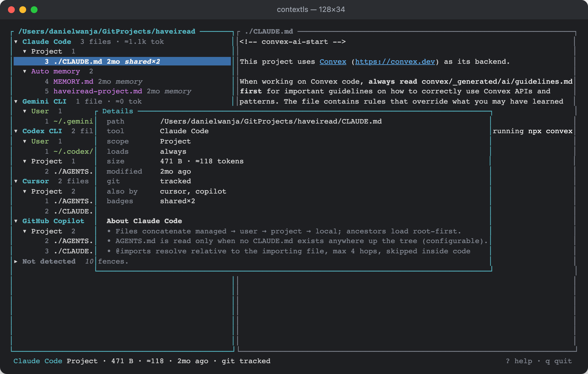Click 'git tracked' in the status bar
Image resolution: width=588 pixels, height=374 pixels.
coord(246,361)
